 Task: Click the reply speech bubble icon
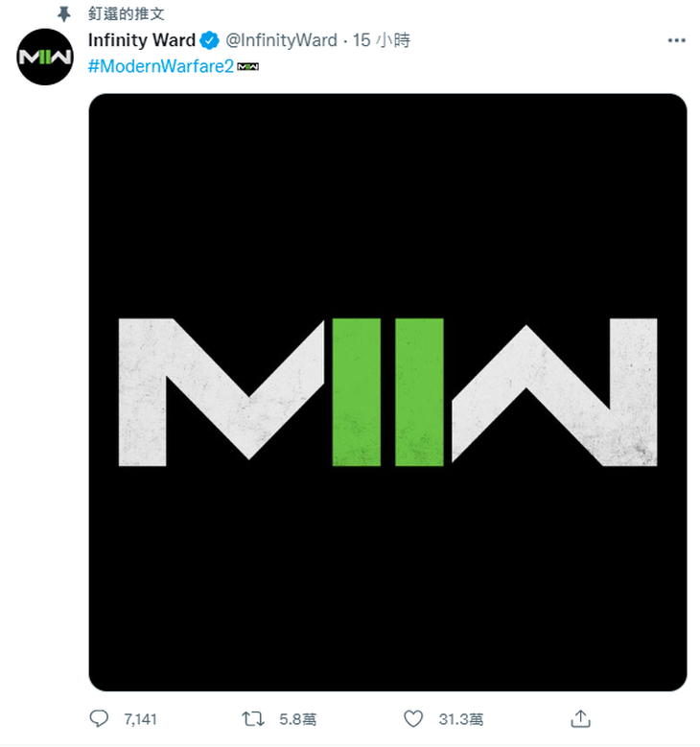[99, 718]
